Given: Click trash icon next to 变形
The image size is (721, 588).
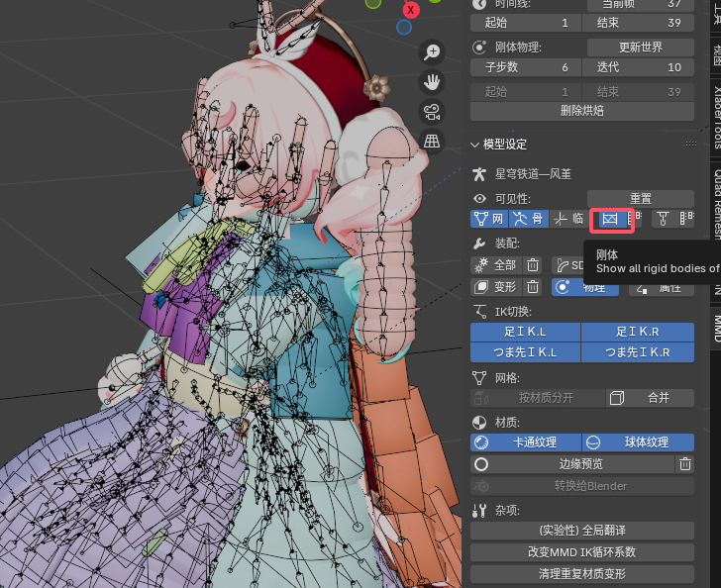Looking at the screenshot, I should pyautogui.click(x=533, y=287).
